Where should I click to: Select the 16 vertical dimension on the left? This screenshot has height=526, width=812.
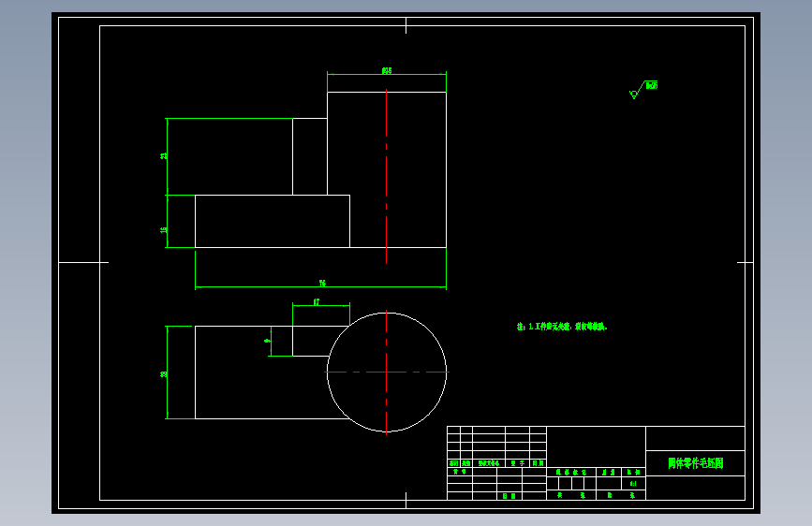(164, 230)
